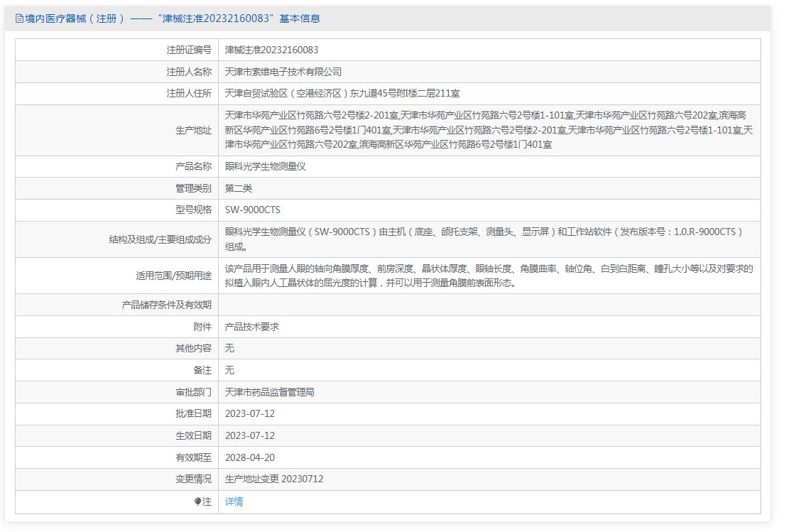789x532 pixels.
Task: Click the 产品名称 label
Action: pyautogui.click(x=194, y=166)
